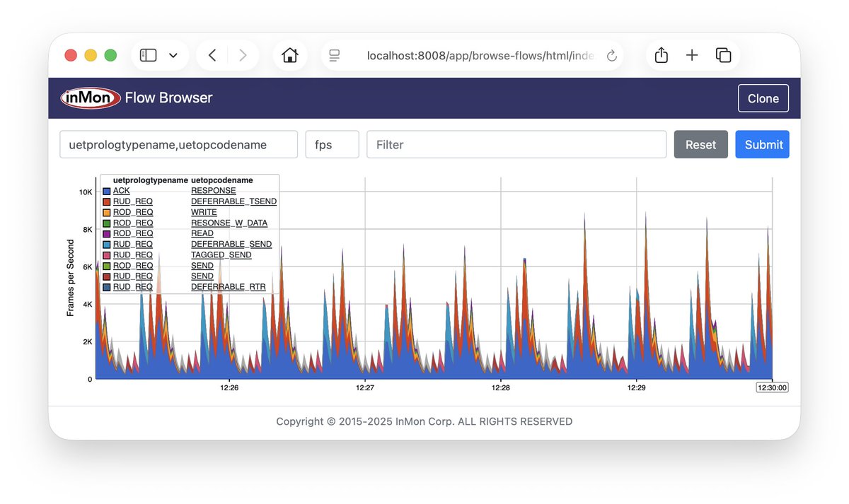The height and width of the screenshot is (504, 849).
Task: Click the uetprologtypename,uetopcodename keys field
Action: (178, 144)
